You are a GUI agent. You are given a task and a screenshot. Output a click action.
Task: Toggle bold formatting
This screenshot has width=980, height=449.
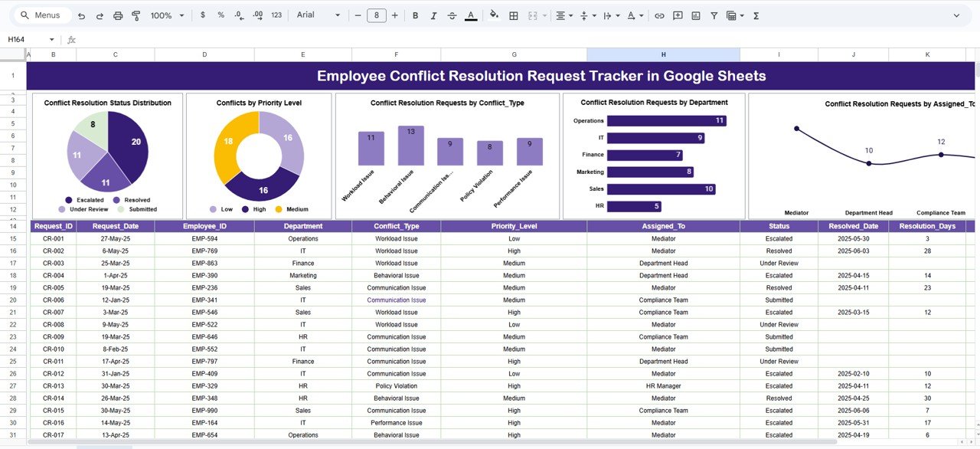point(414,15)
